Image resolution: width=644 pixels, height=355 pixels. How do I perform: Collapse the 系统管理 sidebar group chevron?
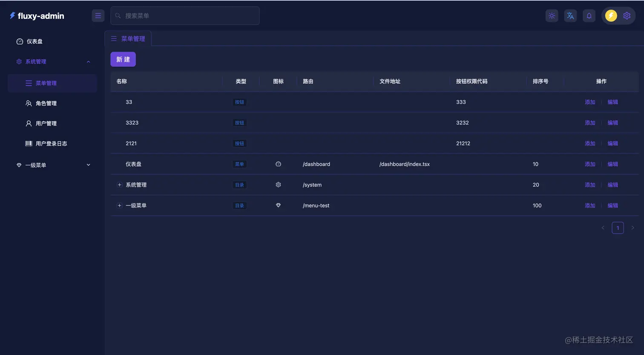point(89,62)
